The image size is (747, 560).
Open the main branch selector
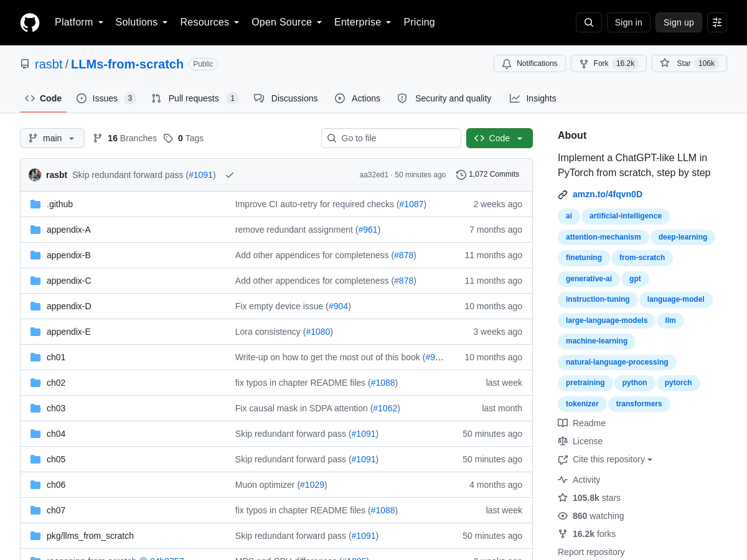52,138
